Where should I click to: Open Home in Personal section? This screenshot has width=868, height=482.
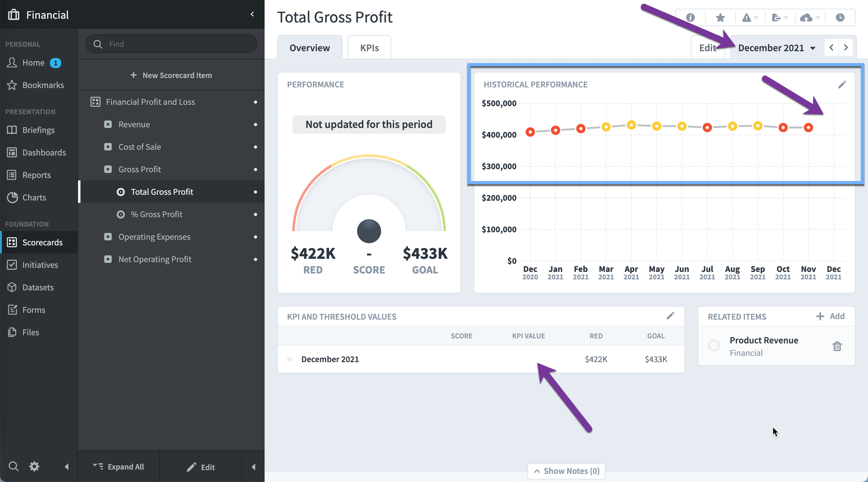(33, 63)
